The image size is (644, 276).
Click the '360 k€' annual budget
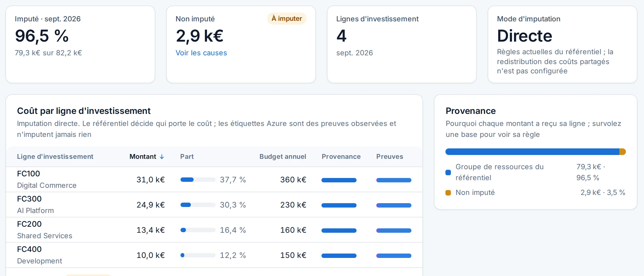[293, 180]
